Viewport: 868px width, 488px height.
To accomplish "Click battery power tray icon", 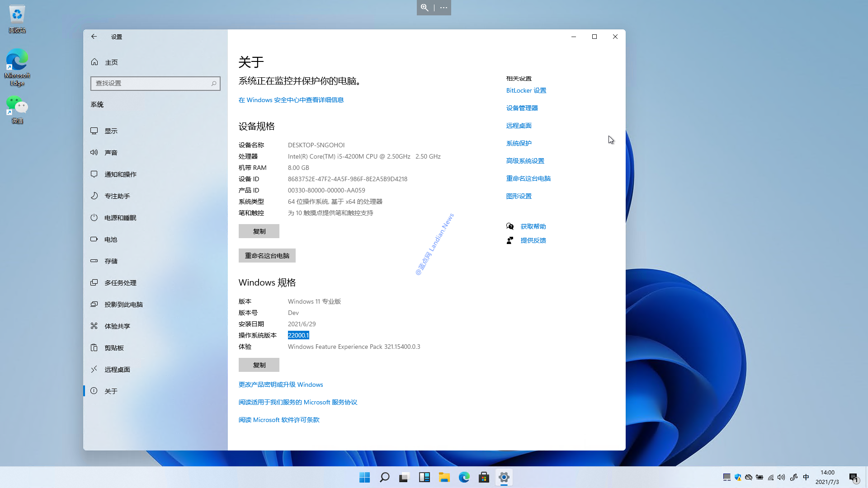I will click(759, 477).
